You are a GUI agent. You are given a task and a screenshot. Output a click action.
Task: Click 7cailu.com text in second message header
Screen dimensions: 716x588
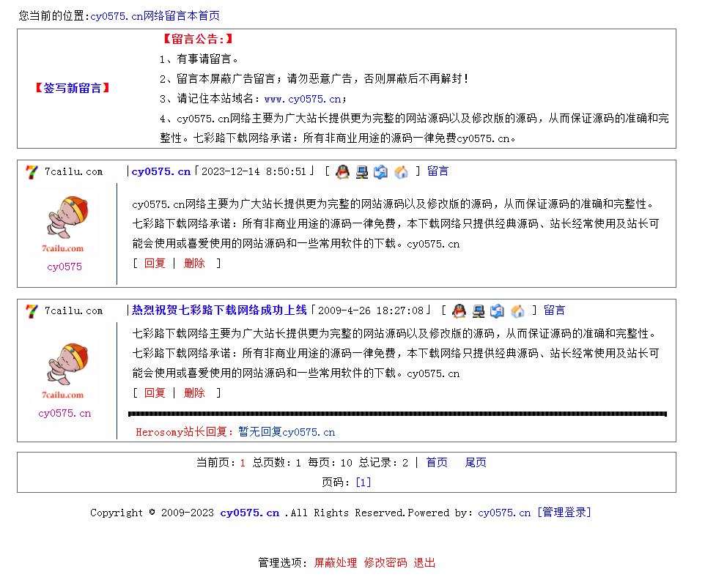coord(73,311)
